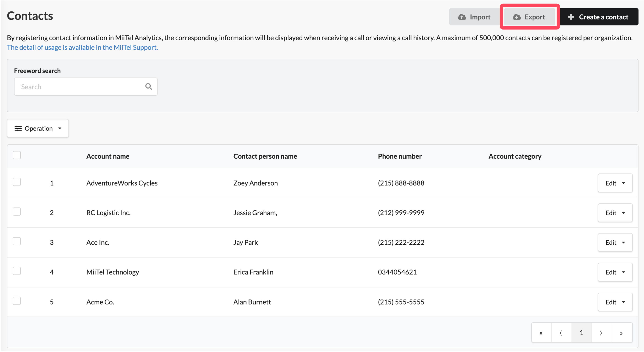Open the Operation dropdown
This screenshot has width=644, height=352.
(38, 128)
